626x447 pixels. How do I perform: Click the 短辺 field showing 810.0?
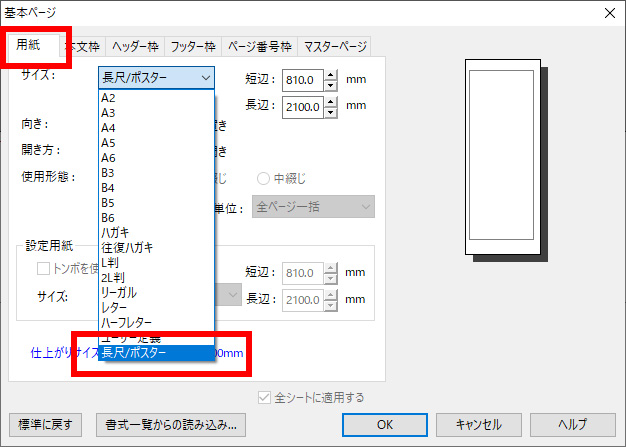click(303, 80)
